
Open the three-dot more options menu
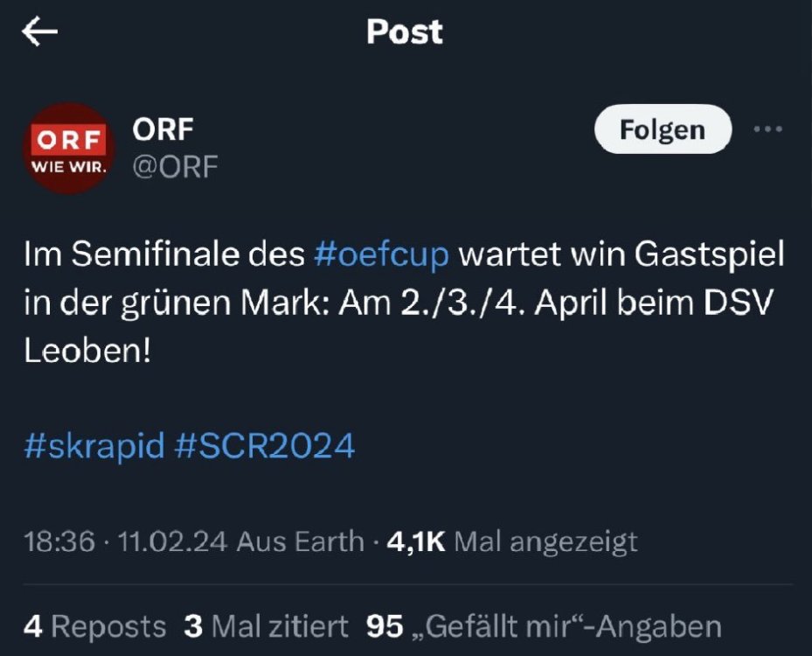767,129
